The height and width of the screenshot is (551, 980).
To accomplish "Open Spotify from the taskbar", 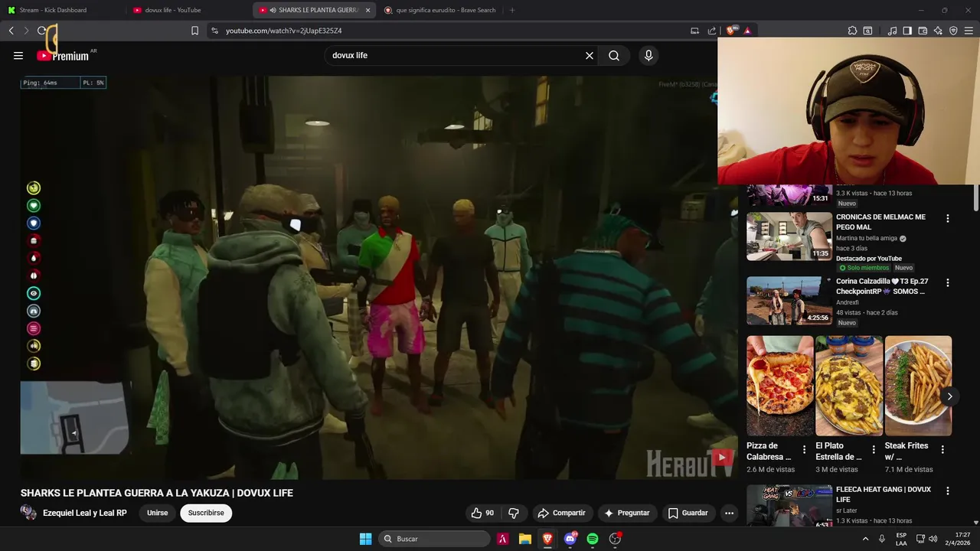I will coord(593,539).
